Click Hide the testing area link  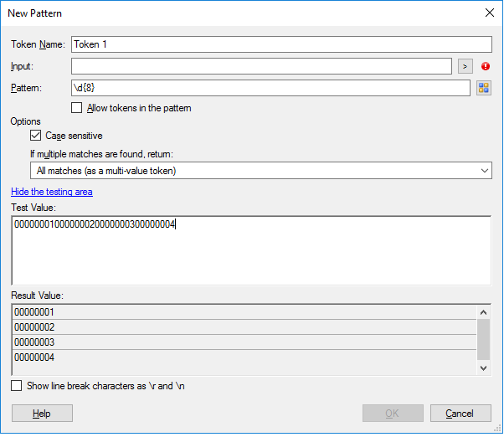(x=52, y=192)
